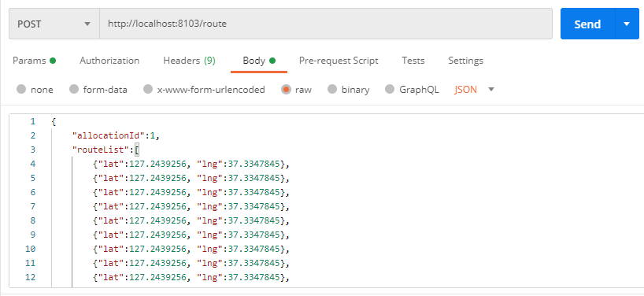644x296 pixels.
Task: Select x-www-form-urlencoded body type
Action: [x=148, y=90]
